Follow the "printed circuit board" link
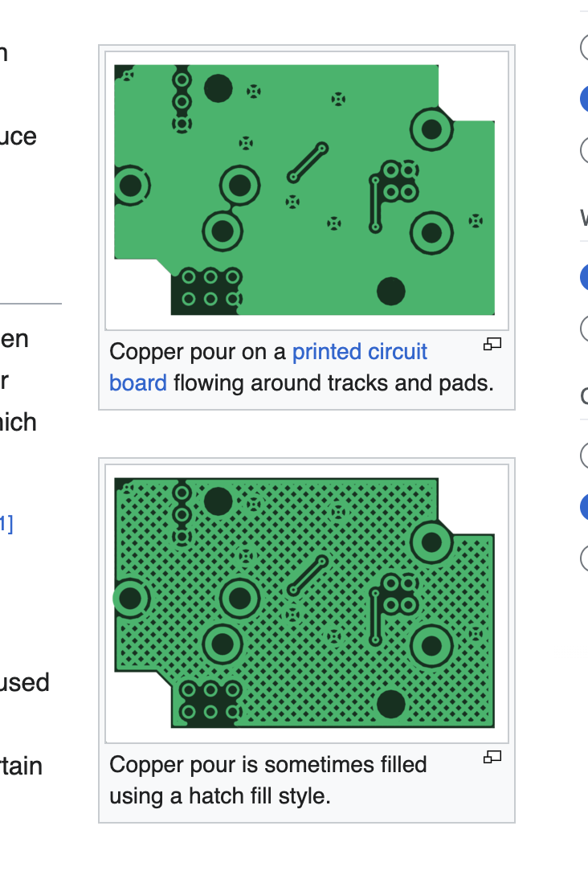Image resolution: width=588 pixels, height=879 pixels. tap(359, 352)
